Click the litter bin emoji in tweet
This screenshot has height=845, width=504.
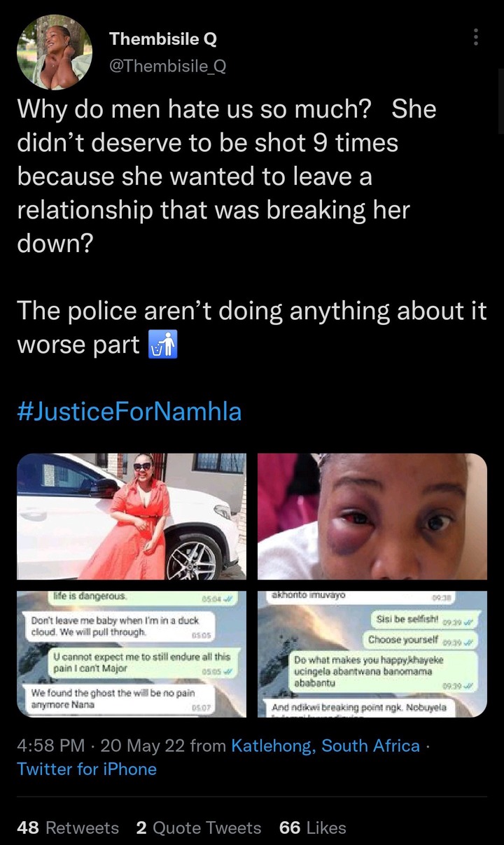coord(163,345)
